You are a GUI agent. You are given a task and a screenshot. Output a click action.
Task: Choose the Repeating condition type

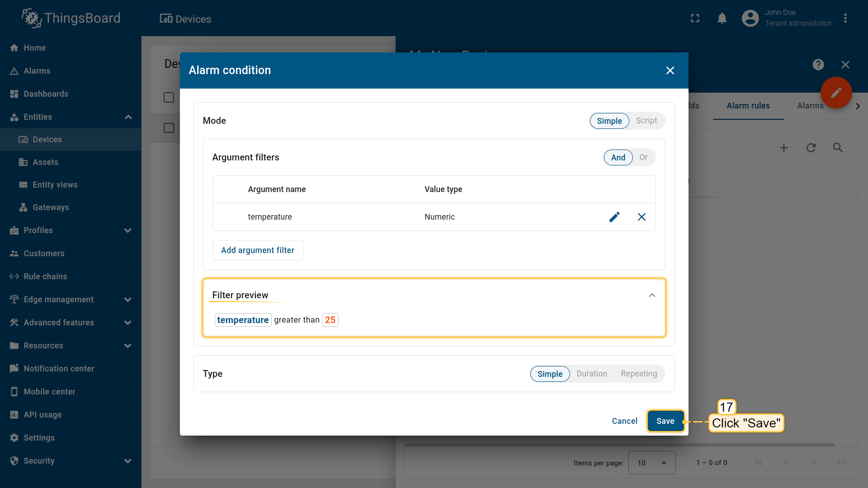pos(638,374)
